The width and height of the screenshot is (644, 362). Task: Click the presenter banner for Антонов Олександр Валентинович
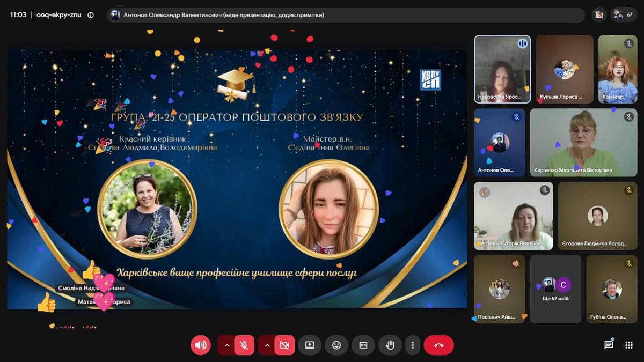click(x=346, y=15)
